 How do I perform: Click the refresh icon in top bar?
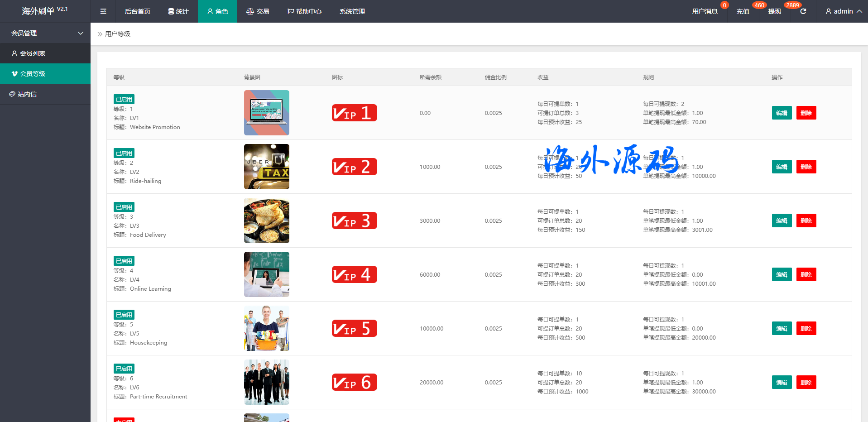[x=803, y=11]
